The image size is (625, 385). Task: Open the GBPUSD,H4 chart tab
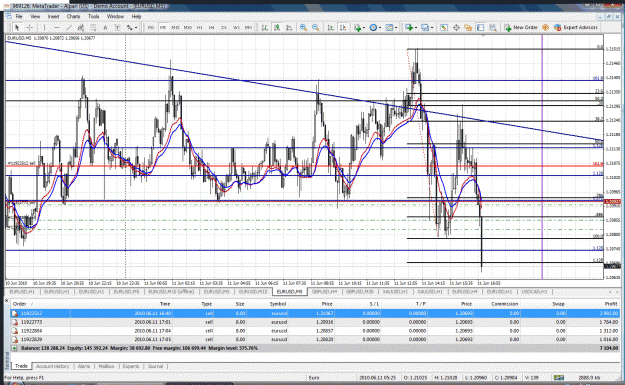point(324,292)
